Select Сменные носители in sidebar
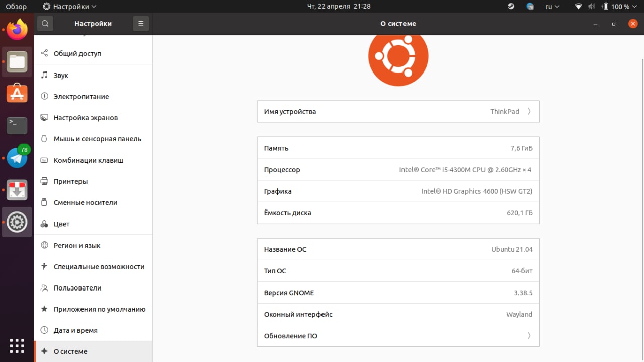The image size is (644, 362). click(x=93, y=202)
